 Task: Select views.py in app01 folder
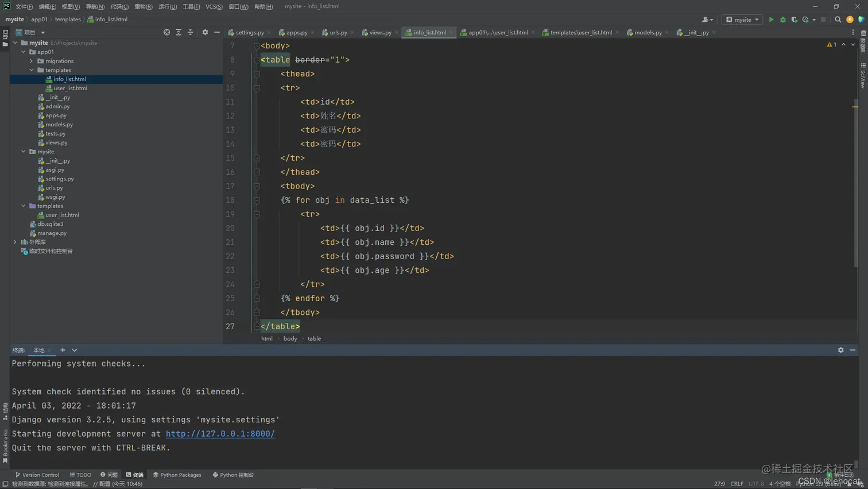(53, 143)
